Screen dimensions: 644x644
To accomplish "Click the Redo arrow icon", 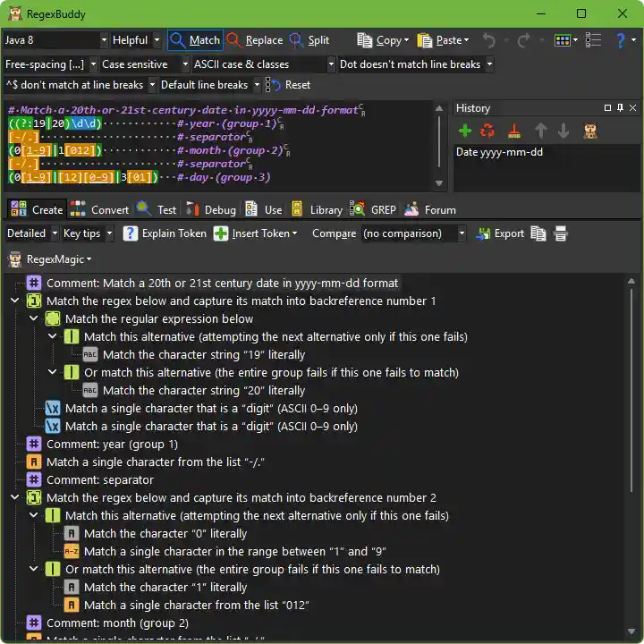I will [x=523, y=40].
